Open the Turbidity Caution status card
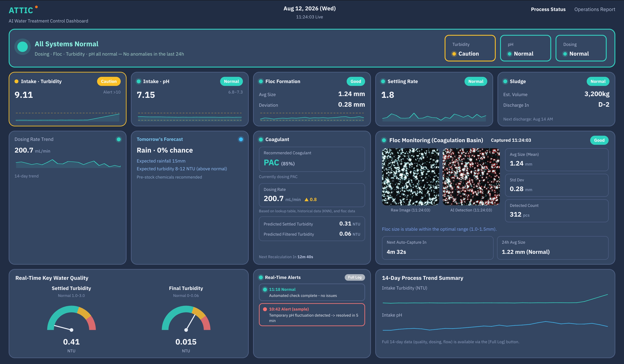The width and height of the screenshot is (624, 364). click(470, 48)
